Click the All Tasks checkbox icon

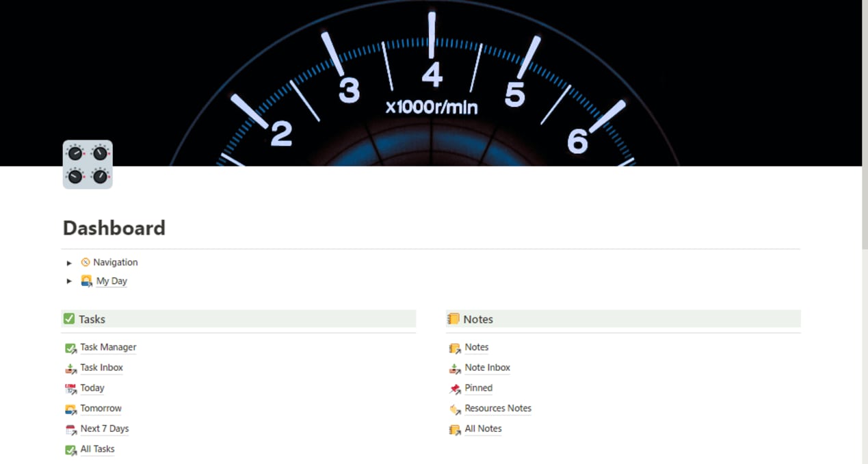click(70, 450)
